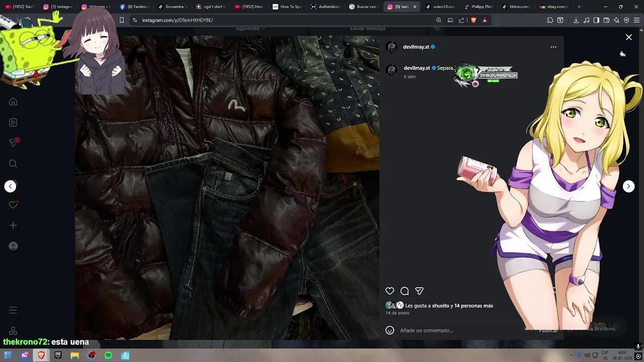Viewport: 644px width, 362px height.
Task: Close the Instagram post viewer
Action: [629, 37]
